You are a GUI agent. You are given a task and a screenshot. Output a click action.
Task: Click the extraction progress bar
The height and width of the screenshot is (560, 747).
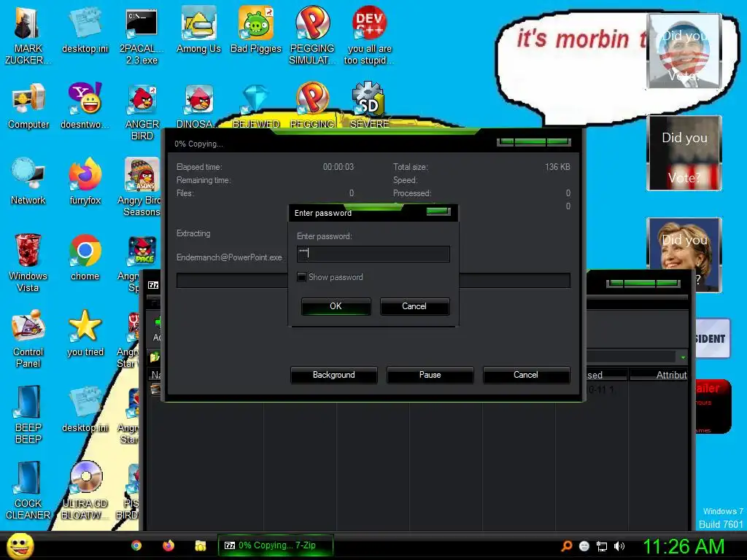click(373, 280)
